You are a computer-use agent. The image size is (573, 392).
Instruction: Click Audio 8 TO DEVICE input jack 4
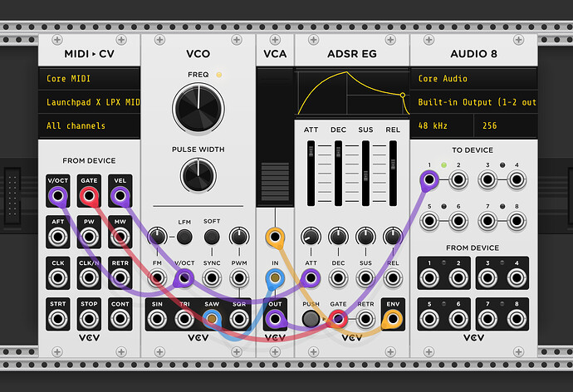click(517, 179)
